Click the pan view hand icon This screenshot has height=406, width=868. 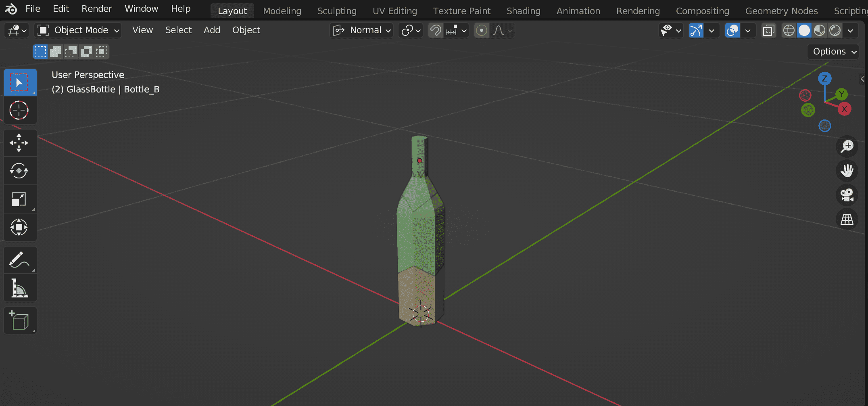pos(847,171)
